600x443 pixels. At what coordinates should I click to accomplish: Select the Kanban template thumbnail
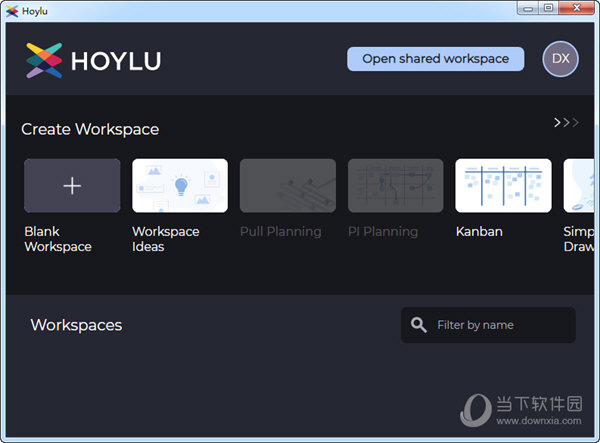point(504,186)
